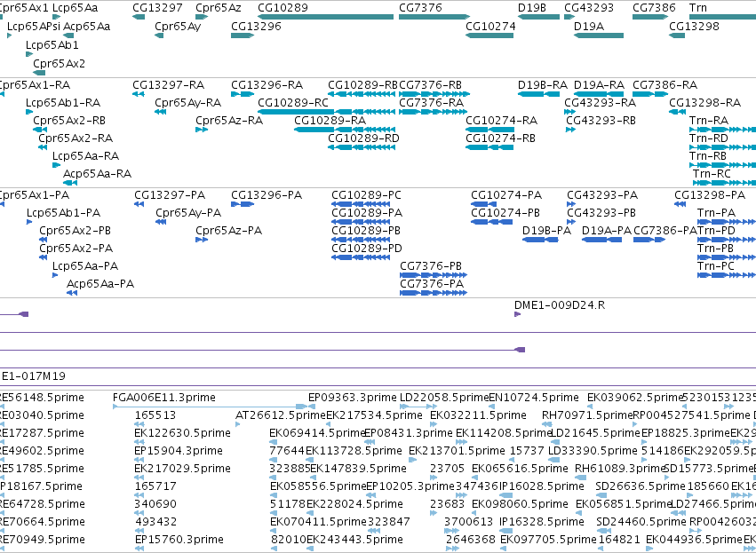The image size is (756, 553).
Task: Click the DME1-009D24.R BAC end label
Action: [560, 305]
